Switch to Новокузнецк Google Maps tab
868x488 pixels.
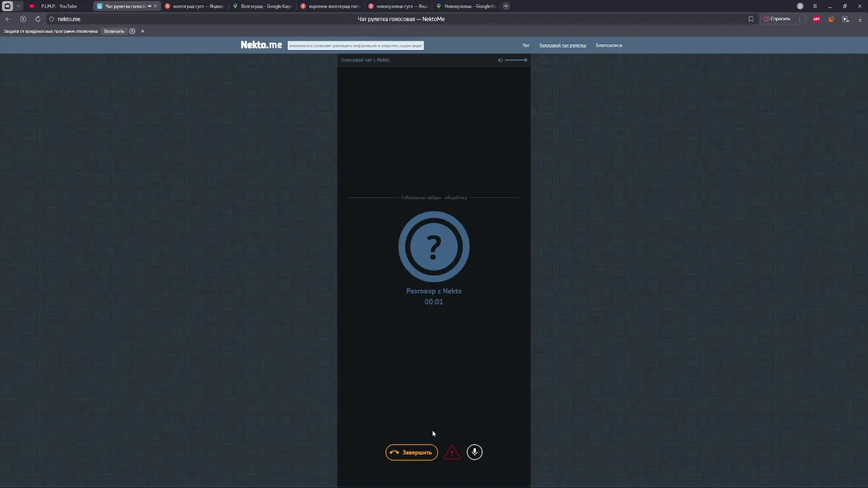pos(465,6)
